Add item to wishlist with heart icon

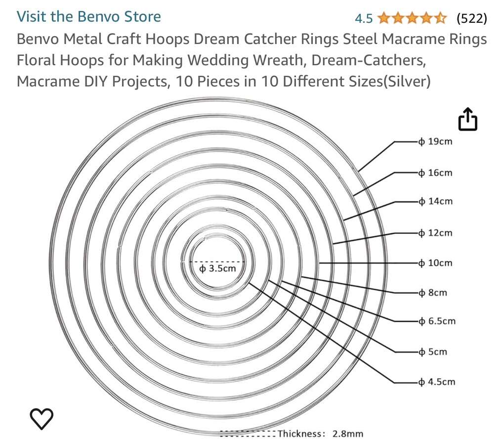(42, 419)
